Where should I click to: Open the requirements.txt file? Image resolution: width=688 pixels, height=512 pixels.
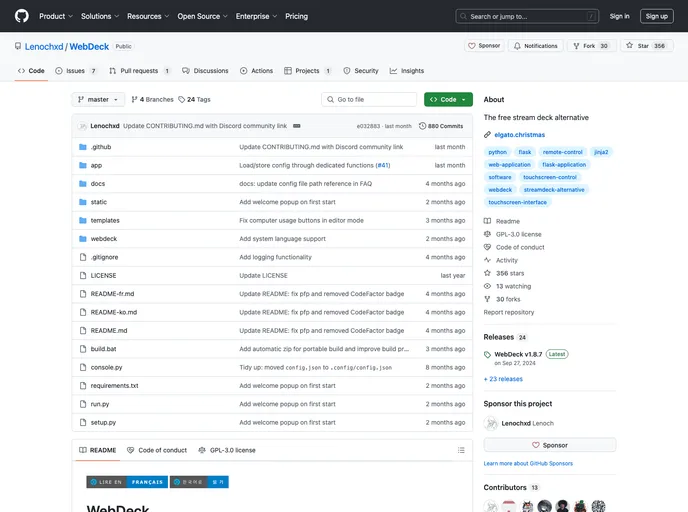[x=115, y=386]
